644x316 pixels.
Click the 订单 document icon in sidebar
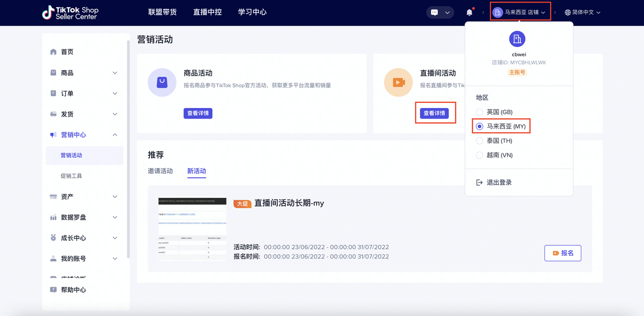pos(53,93)
